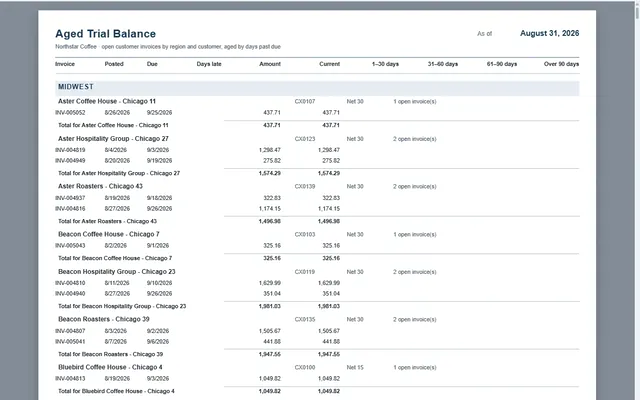Click invoice number "INV-004937"
640x400 pixels.
70,198
